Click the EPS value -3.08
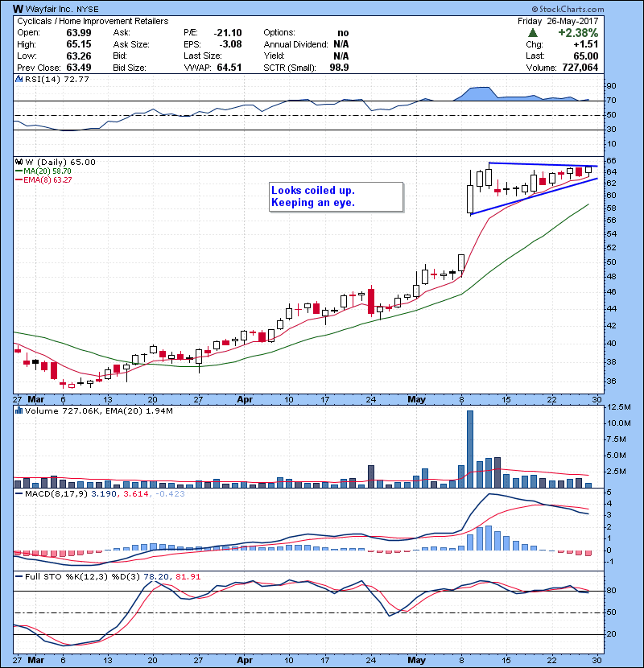 coord(230,44)
